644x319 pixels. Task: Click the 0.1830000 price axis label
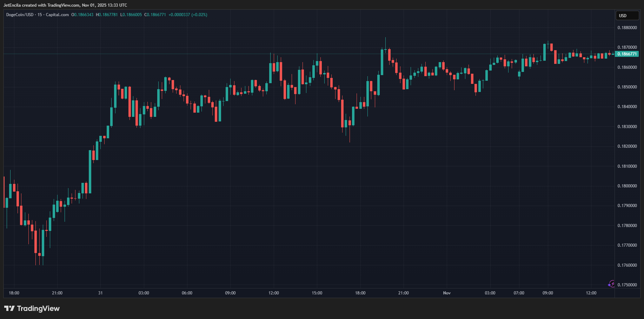[627, 127]
